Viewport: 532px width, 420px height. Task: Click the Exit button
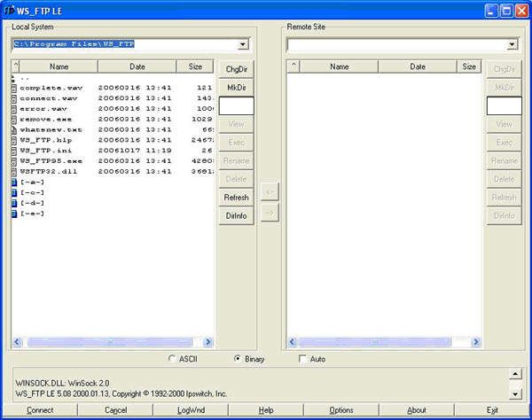pos(492,410)
